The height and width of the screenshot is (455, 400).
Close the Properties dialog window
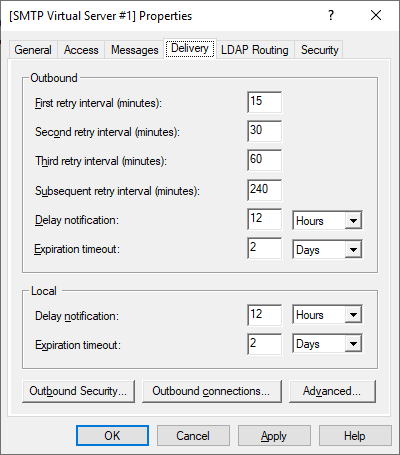click(x=376, y=15)
